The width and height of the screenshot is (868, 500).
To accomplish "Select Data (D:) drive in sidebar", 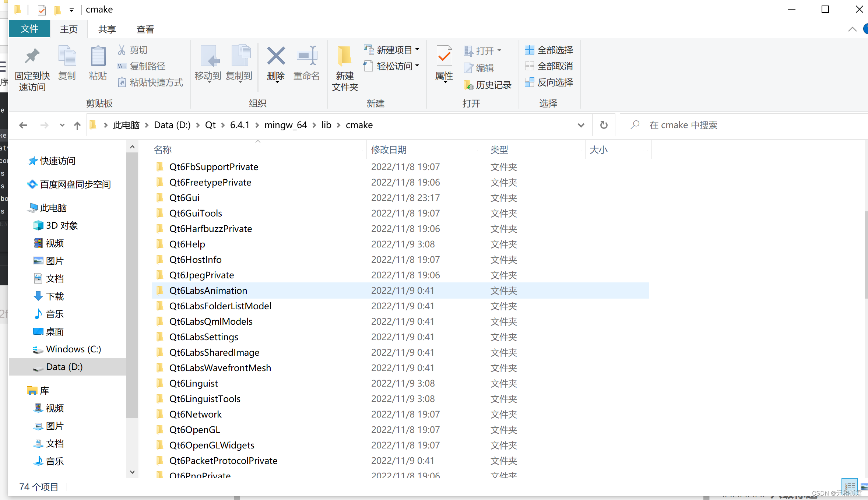I will [x=67, y=367].
